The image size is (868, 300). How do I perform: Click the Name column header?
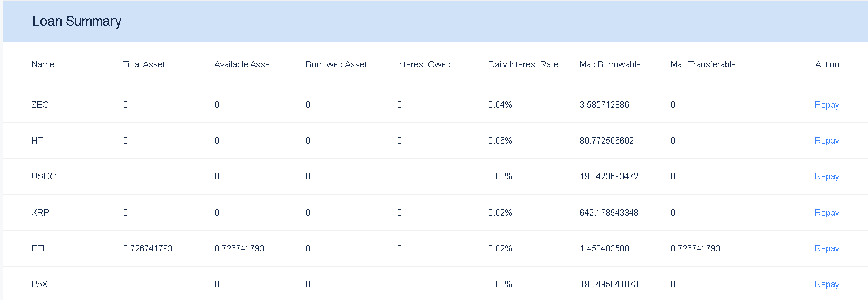(x=43, y=64)
